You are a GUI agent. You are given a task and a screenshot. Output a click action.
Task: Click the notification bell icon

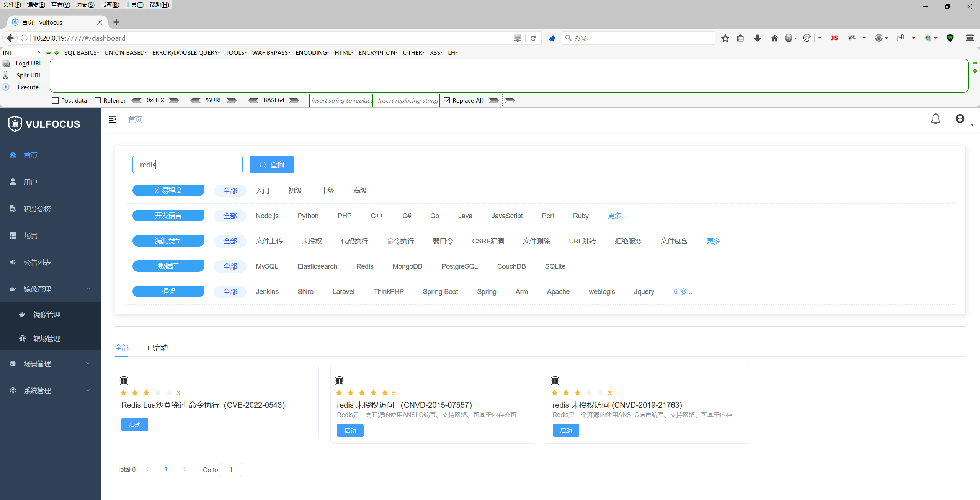935,119
